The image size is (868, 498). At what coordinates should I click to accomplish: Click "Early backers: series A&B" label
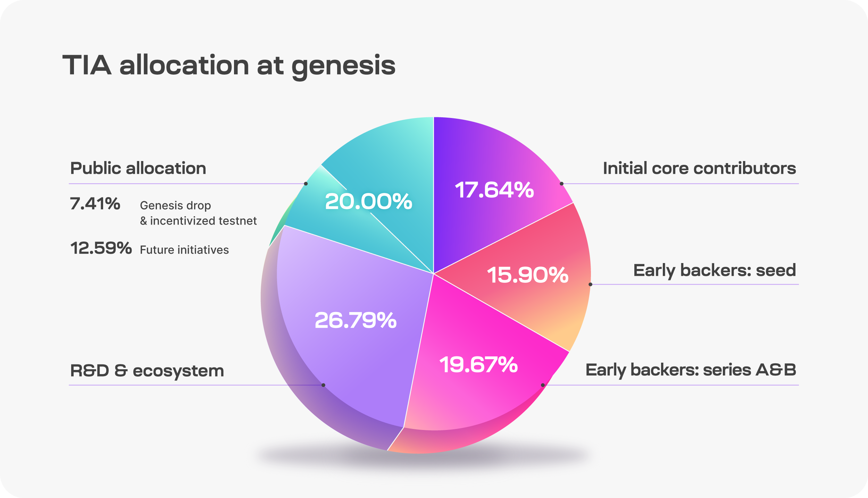point(691,370)
